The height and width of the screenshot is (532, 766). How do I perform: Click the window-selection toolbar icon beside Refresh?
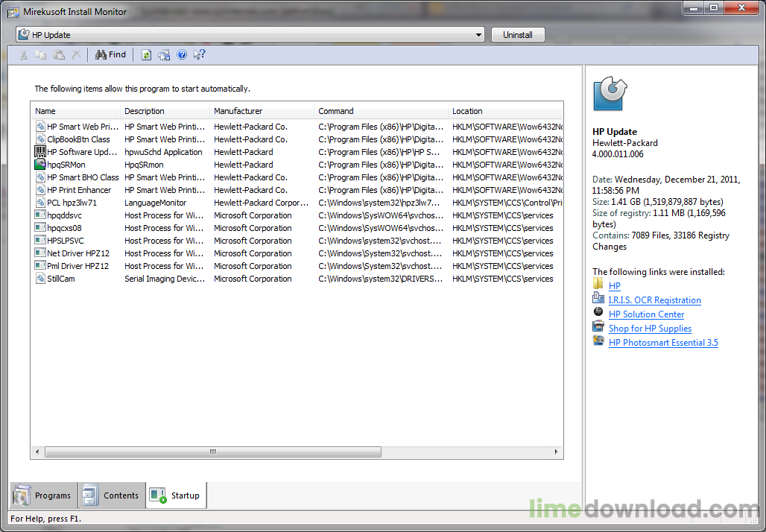tap(164, 54)
